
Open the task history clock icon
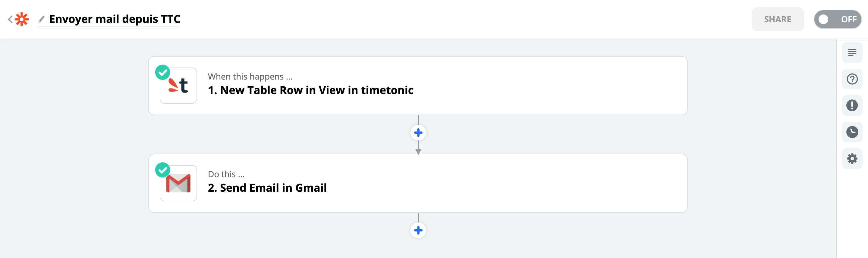click(x=851, y=132)
